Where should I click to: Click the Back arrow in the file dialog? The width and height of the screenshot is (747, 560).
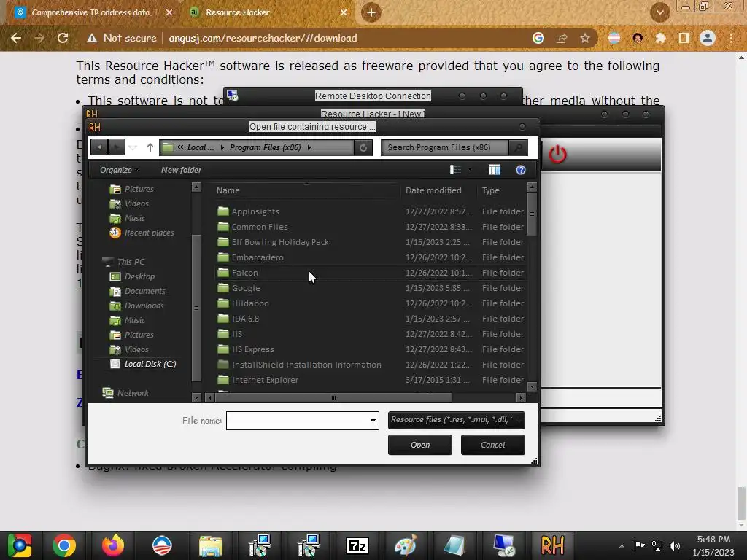pos(99,147)
